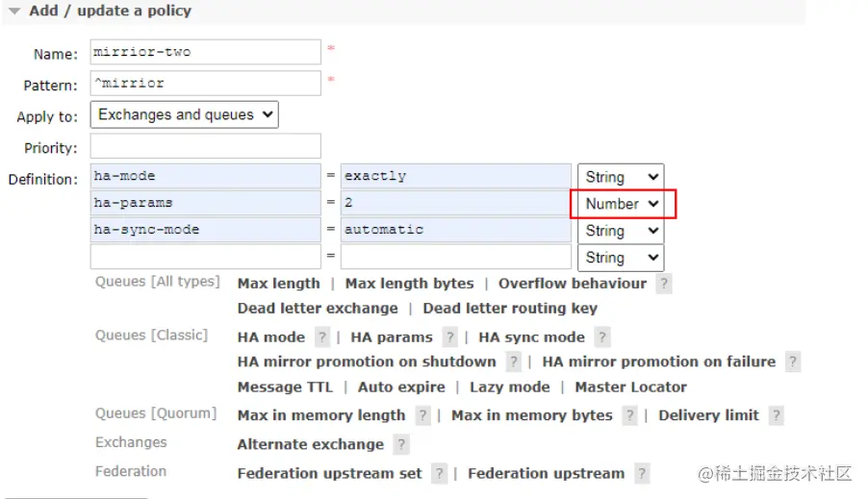This screenshot has height=499, width=868.
Task: Open help for HA mirror promotion on failure
Action: (x=793, y=362)
